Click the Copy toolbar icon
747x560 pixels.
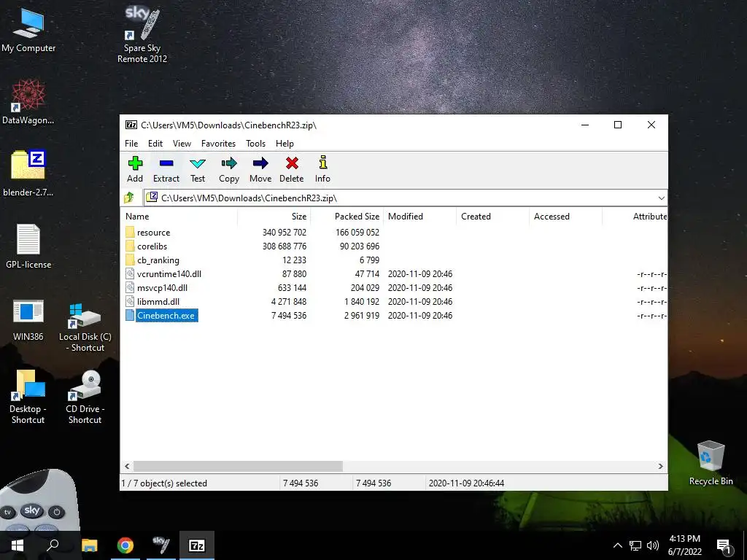(228, 169)
